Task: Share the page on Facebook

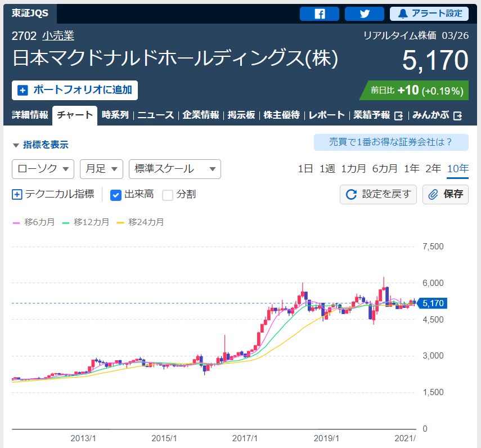Action: pos(320,14)
